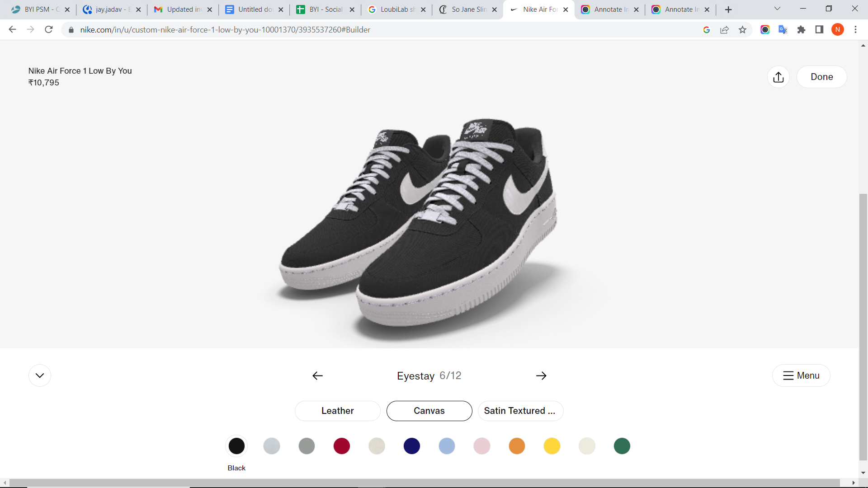Image resolution: width=868 pixels, height=488 pixels.
Task: Open the screen recorder extension icon
Action: coord(765,30)
